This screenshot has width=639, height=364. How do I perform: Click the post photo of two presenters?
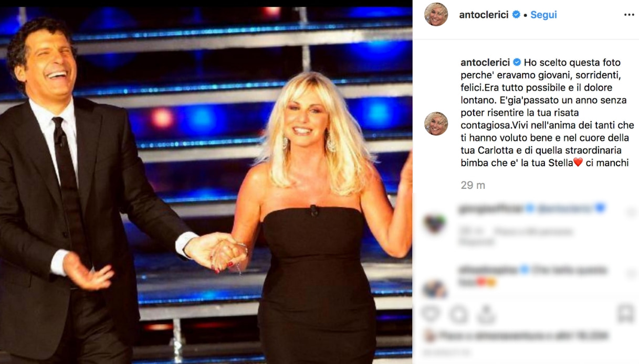(206, 182)
